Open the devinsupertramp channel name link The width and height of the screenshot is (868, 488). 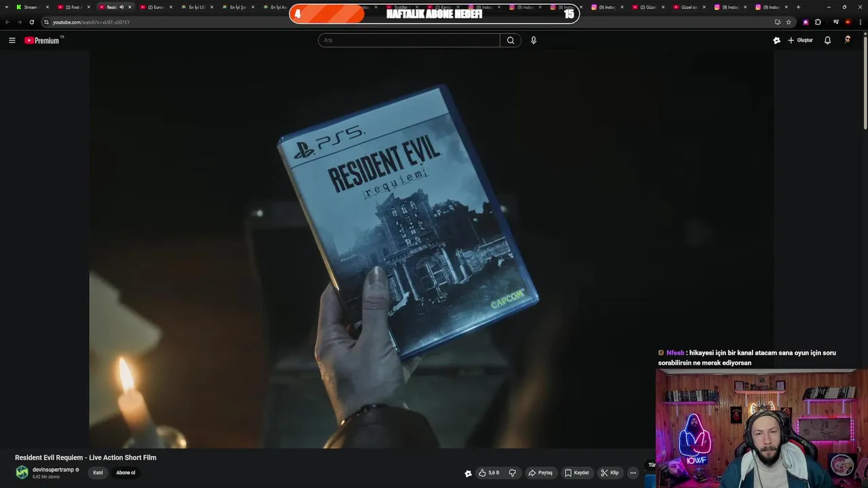click(x=53, y=470)
